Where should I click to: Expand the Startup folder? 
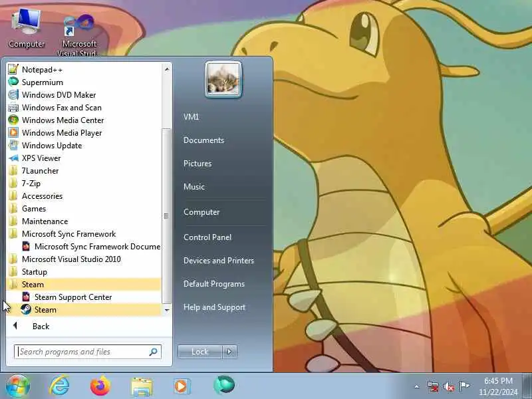pyautogui.click(x=84, y=272)
